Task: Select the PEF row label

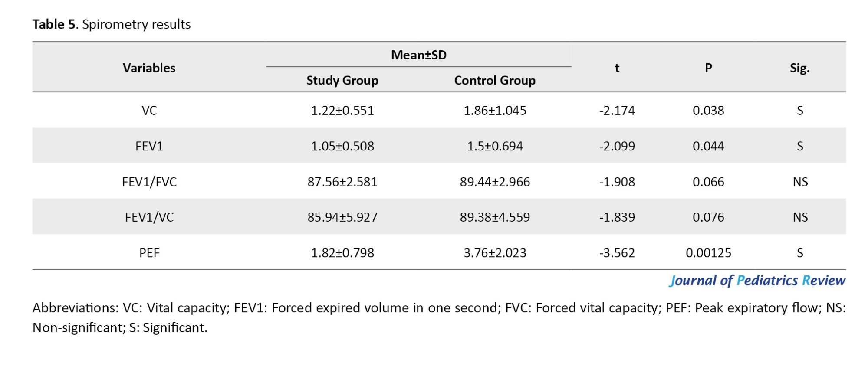Action: 149,253
